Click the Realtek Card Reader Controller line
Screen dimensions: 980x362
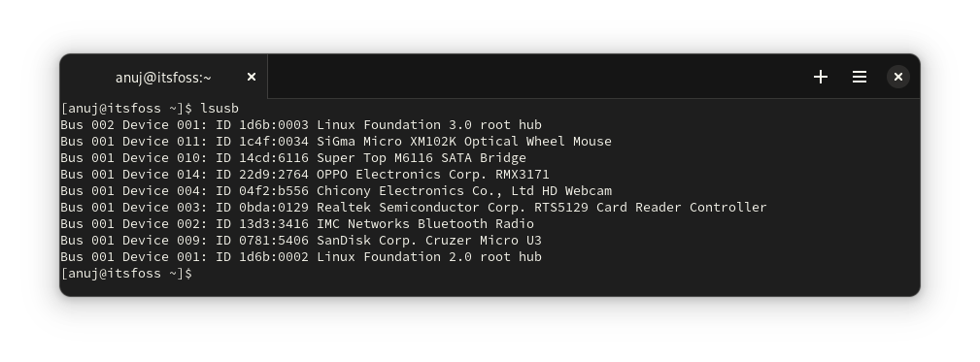point(414,208)
